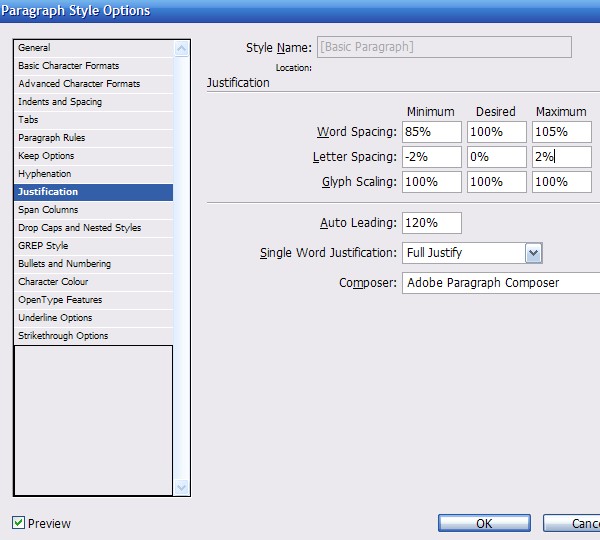Click the Word Spacing Minimum field
The height and width of the screenshot is (540, 600).
(433, 132)
